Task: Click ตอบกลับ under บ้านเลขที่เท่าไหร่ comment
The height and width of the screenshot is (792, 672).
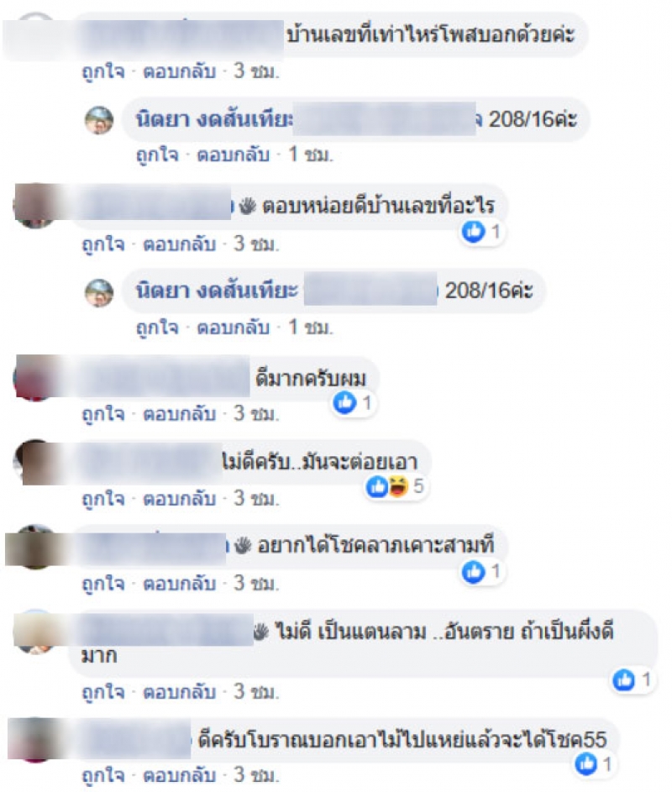Action: tap(180, 71)
